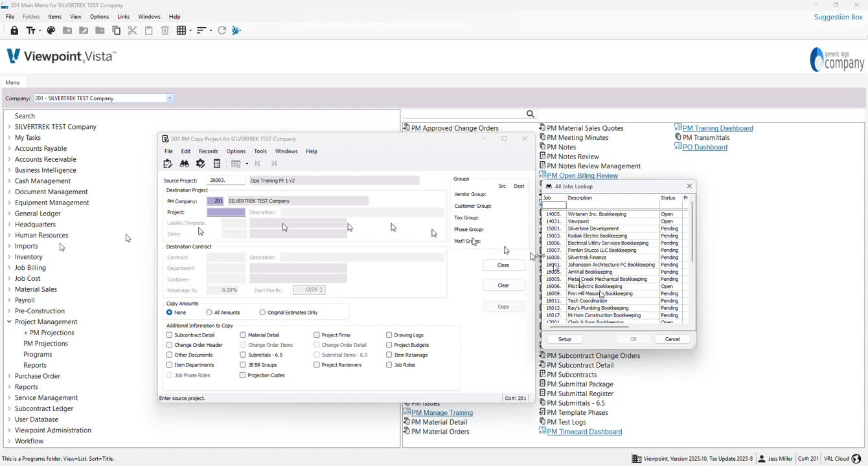
Task: Click the clipboard paste icon in main toolbar
Action: click(148, 30)
